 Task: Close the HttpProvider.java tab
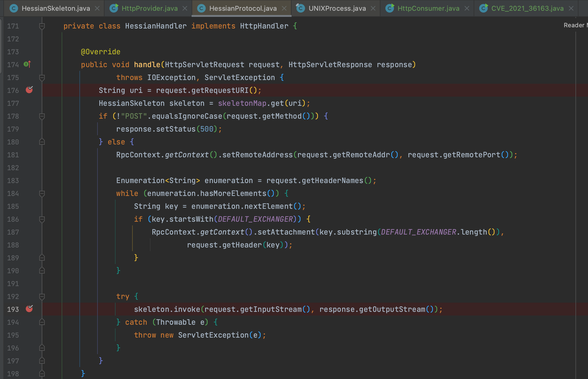pos(185,8)
